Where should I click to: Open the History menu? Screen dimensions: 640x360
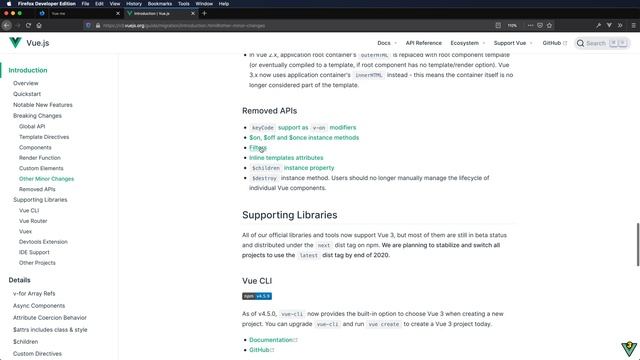tap(134, 4)
